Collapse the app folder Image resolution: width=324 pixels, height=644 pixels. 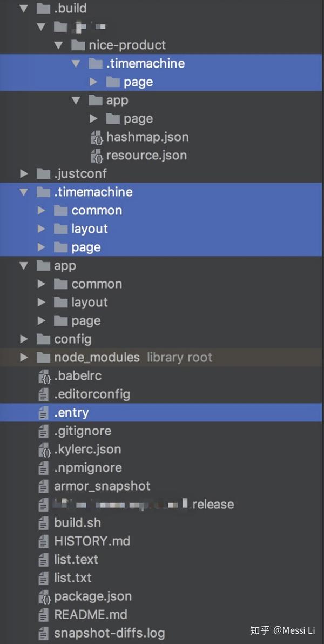[x=23, y=265]
